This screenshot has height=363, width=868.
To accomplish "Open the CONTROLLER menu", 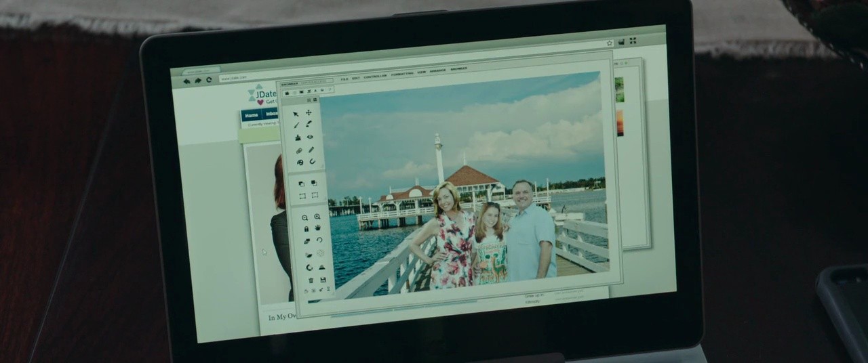I will 375,77.
